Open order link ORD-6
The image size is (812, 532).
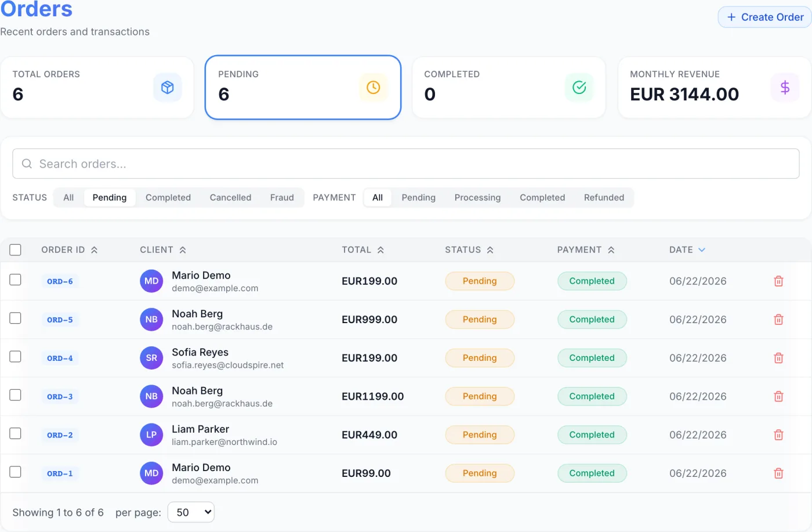click(x=60, y=281)
